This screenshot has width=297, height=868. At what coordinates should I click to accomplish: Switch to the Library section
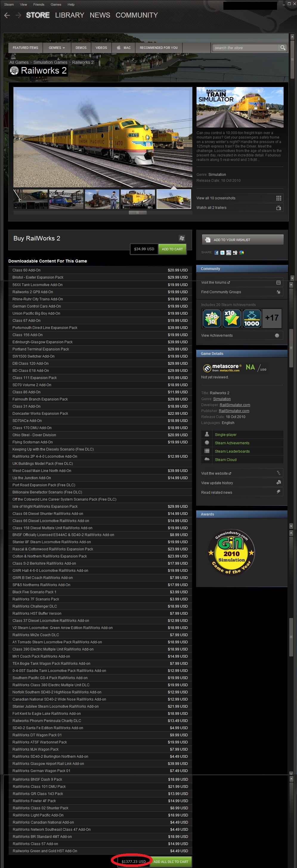69,15
